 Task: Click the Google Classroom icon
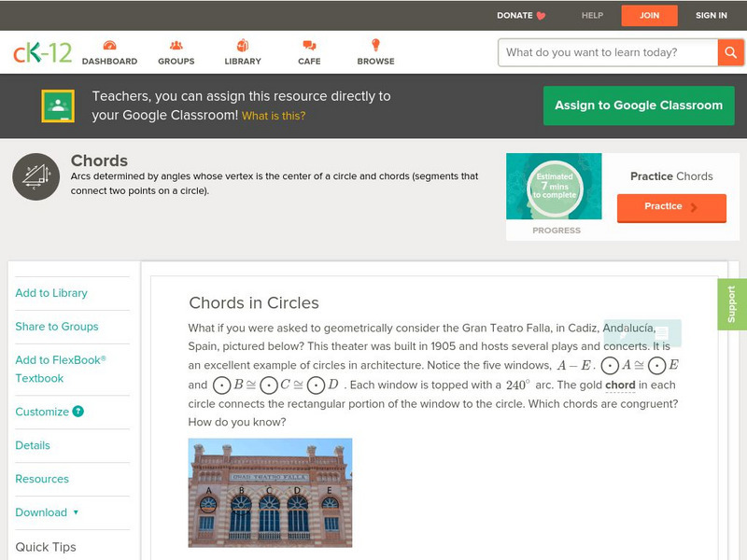[58, 105]
